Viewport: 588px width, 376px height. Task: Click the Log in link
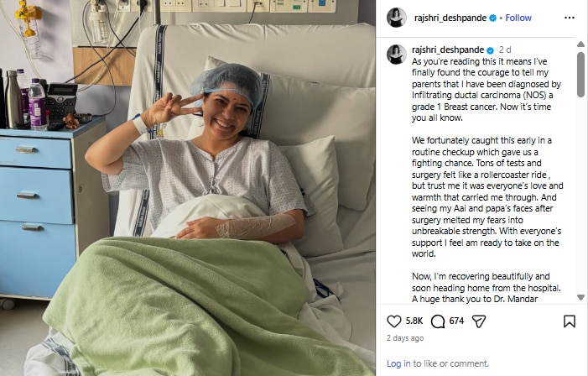[398, 363]
